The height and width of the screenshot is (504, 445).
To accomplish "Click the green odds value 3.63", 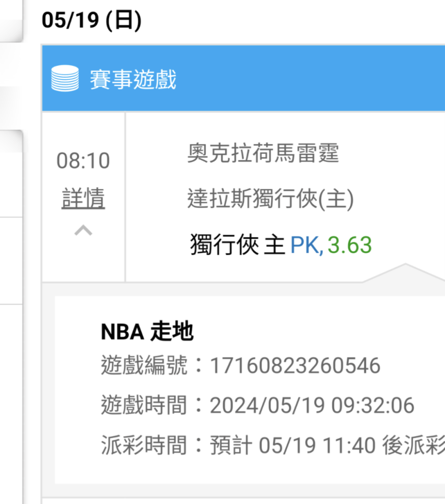I will [x=350, y=245].
